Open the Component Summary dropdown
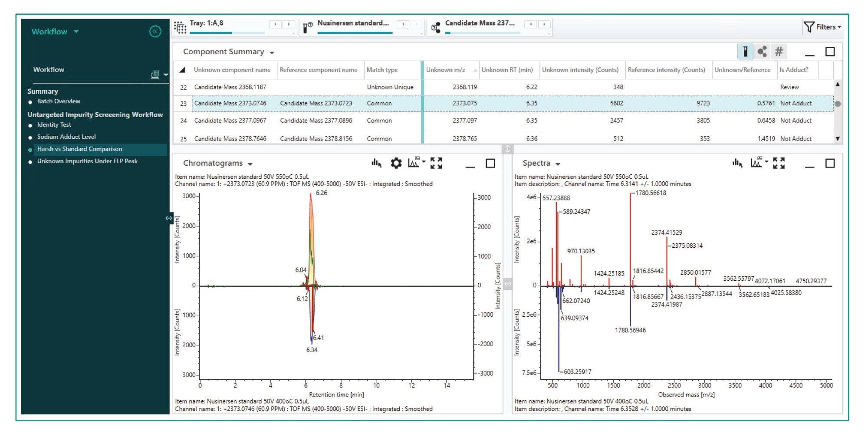868x436 pixels. (272, 52)
